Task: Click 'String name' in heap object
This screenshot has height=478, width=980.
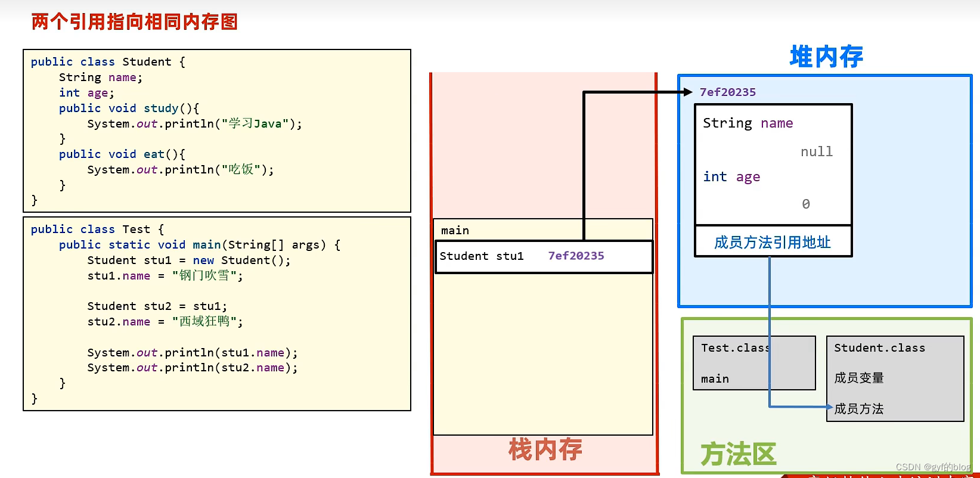Action: tap(748, 123)
